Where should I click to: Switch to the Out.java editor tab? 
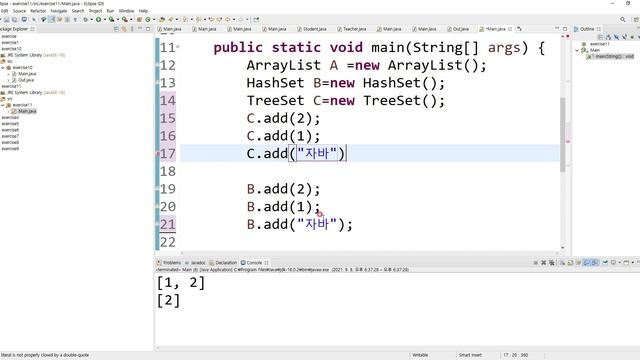pos(458,29)
